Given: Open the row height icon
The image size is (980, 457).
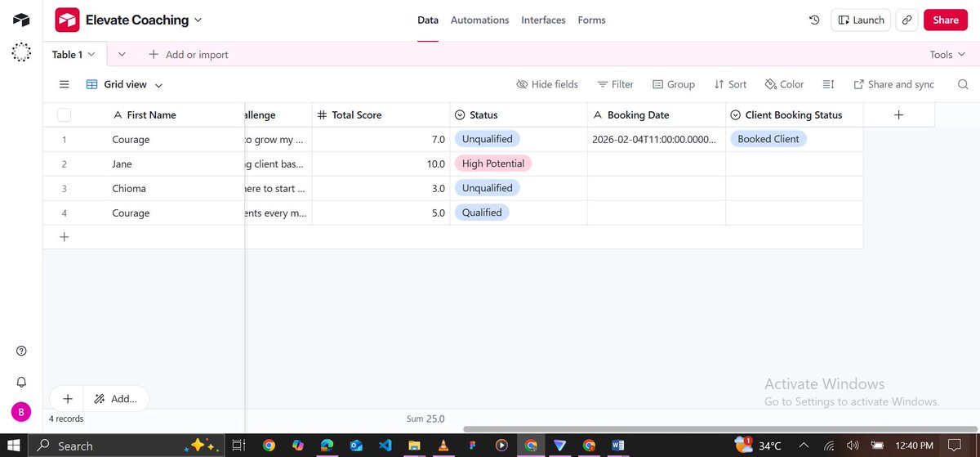Looking at the screenshot, I should tap(828, 84).
